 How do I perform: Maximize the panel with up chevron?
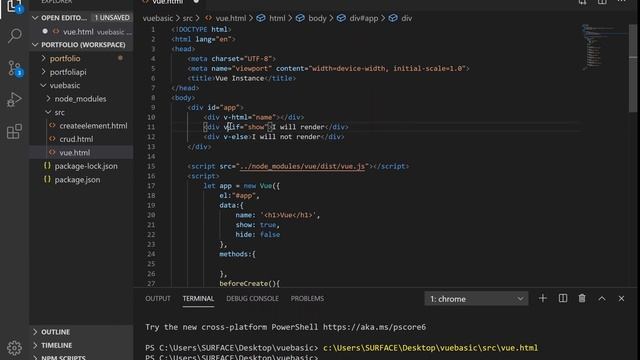(602, 298)
